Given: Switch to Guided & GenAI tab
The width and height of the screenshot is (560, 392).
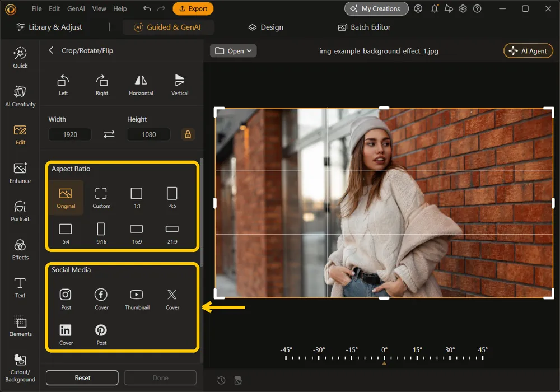Looking at the screenshot, I should point(168,27).
